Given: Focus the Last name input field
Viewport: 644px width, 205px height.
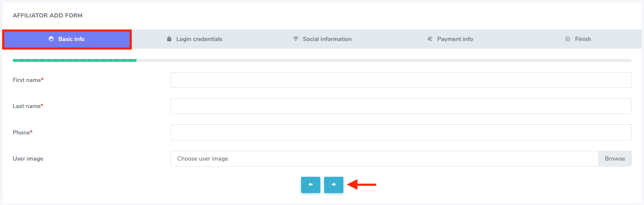Looking at the screenshot, I should coord(400,106).
